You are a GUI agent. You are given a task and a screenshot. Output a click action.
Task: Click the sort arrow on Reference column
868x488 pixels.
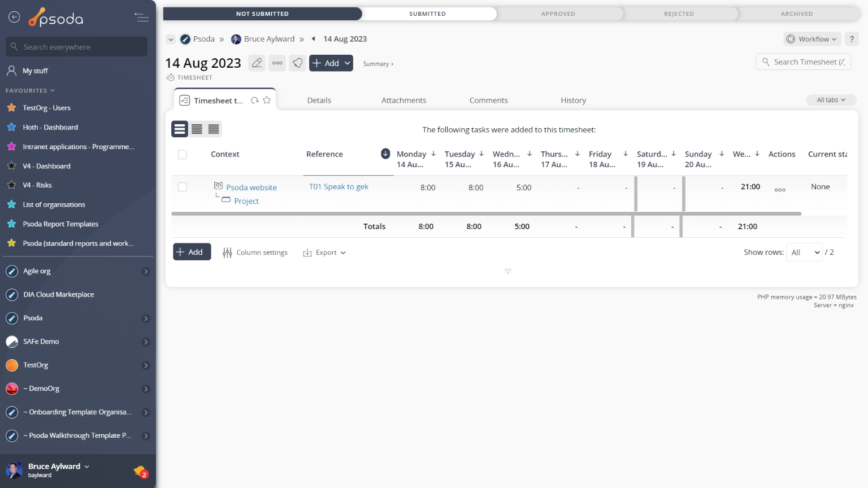coord(385,154)
